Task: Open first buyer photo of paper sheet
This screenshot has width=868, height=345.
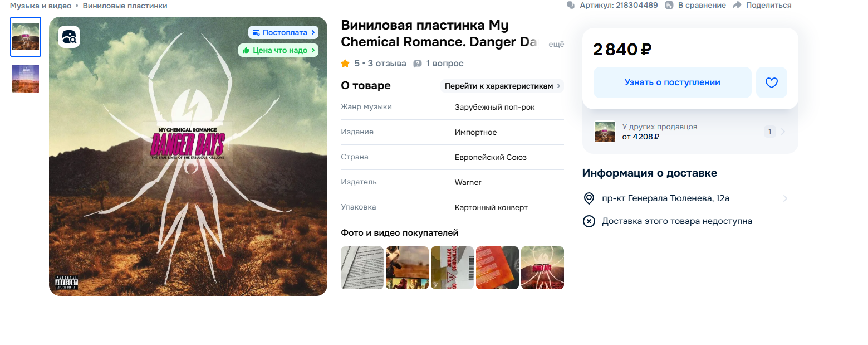Action: tap(362, 268)
